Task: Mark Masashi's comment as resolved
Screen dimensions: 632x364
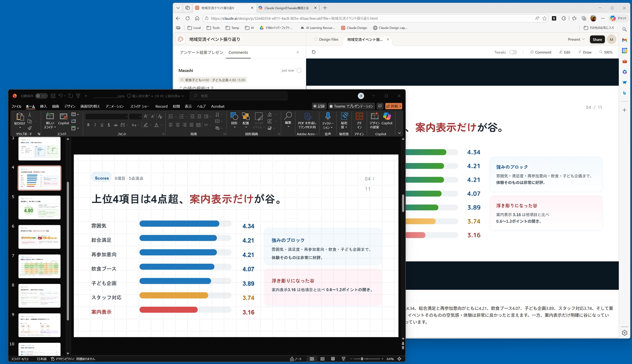Action: [x=299, y=70]
